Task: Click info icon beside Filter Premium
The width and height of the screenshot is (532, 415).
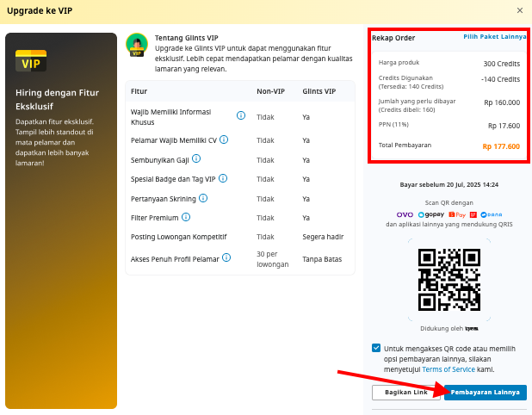Action: coord(186,217)
